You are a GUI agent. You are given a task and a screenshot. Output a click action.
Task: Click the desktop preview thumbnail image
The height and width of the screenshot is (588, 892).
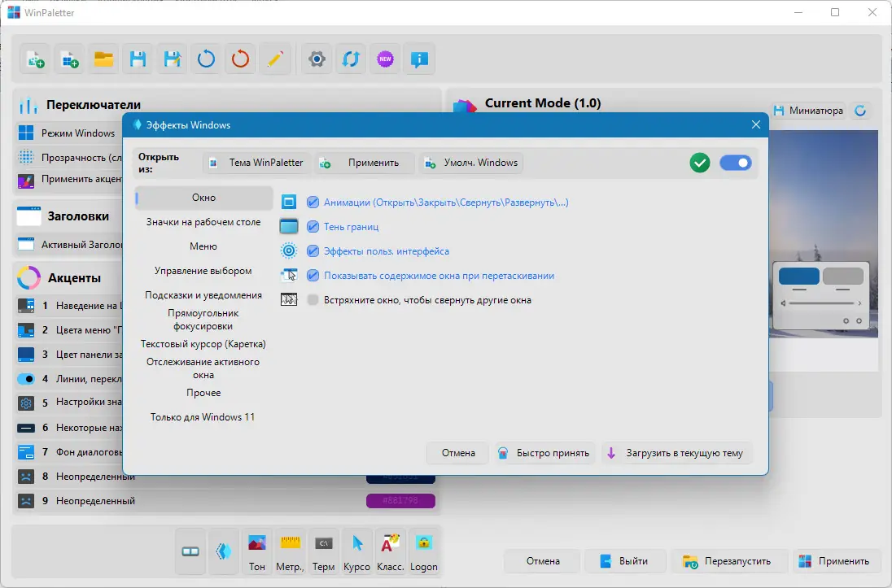[x=823, y=233]
